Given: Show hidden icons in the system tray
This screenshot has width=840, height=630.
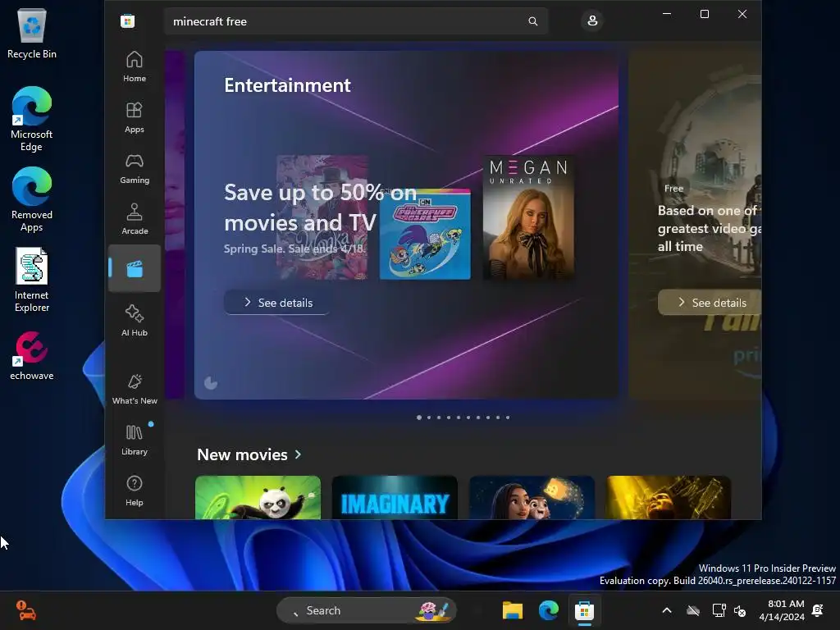Looking at the screenshot, I should 667,610.
